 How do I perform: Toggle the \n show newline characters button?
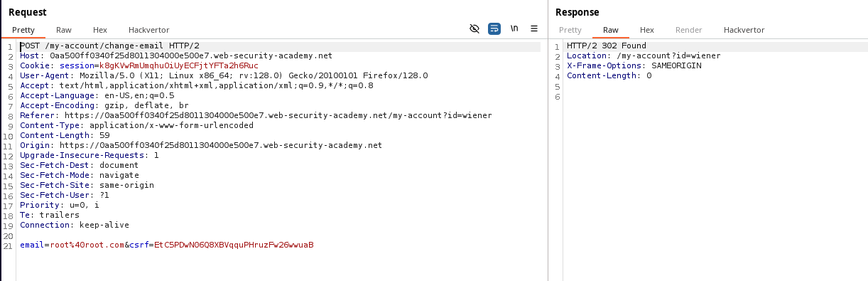[x=514, y=29]
